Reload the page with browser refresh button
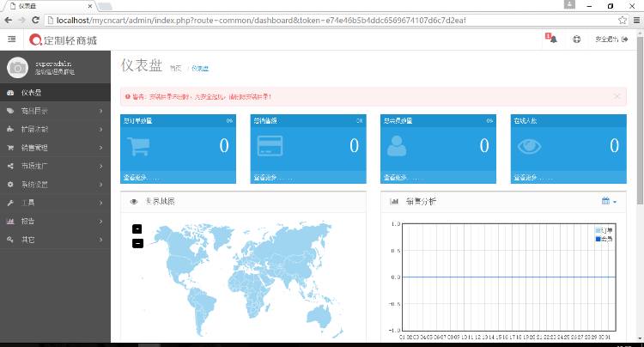 (36, 20)
